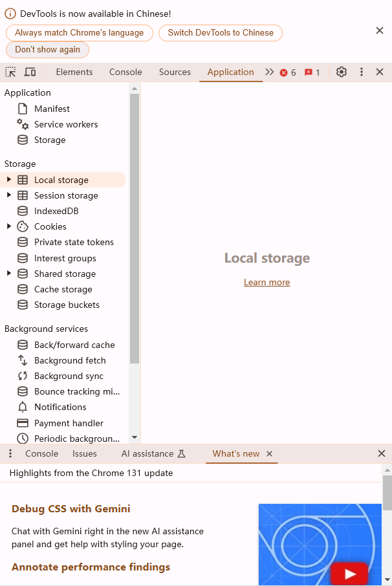Open Annotate performance findings link
The width and height of the screenshot is (392, 586).
(x=91, y=567)
